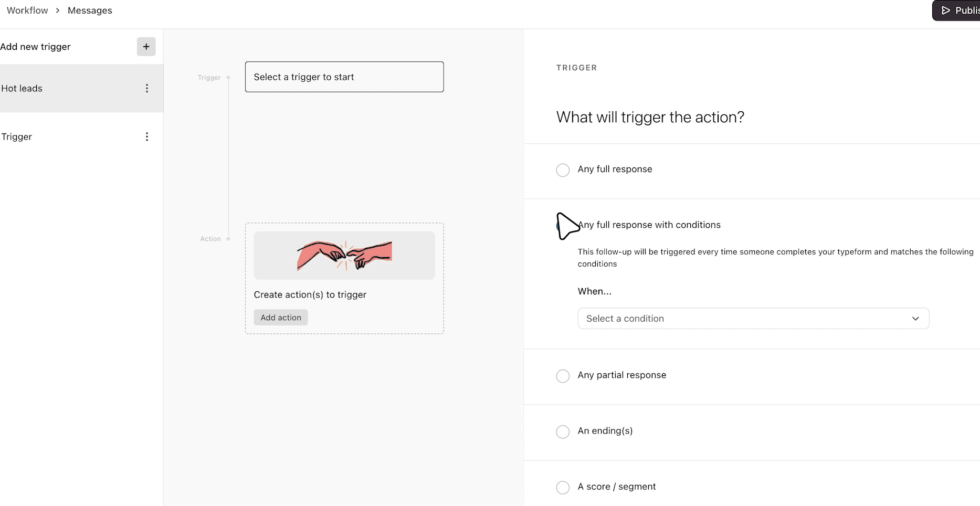Click the play icon on the Publish button
The height and width of the screenshot is (506, 980).
click(945, 10)
